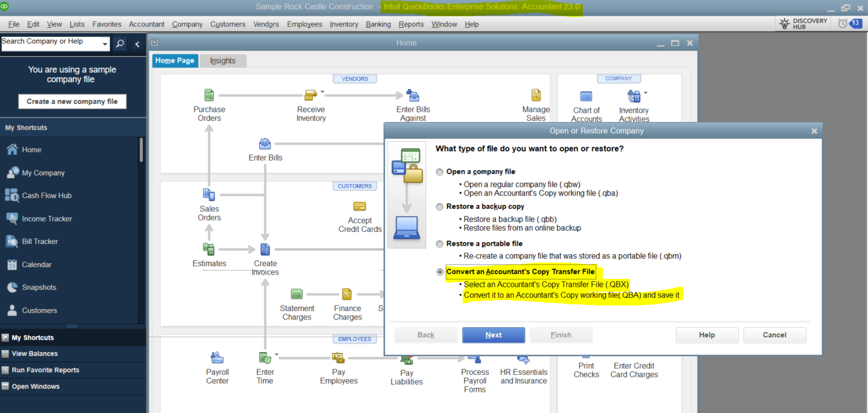Show Open Windows list
Image resolution: width=868 pixels, height=413 pixels.
tap(73, 386)
